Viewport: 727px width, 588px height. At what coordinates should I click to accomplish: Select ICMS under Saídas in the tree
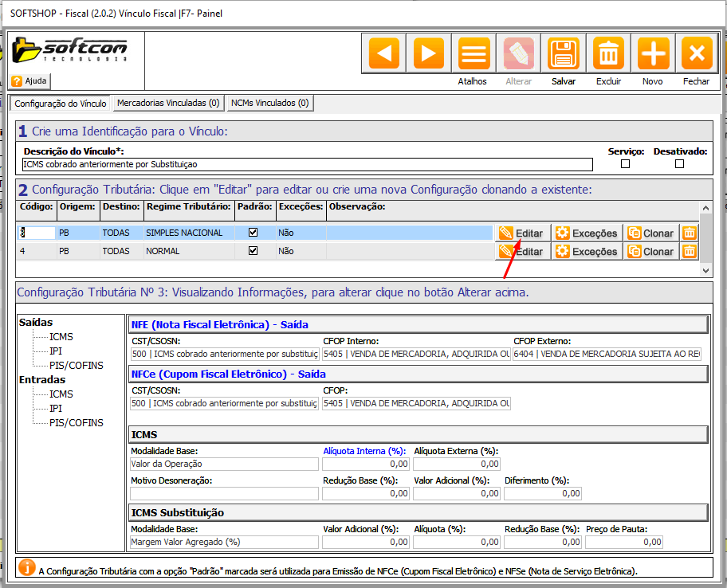[x=61, y=337]
